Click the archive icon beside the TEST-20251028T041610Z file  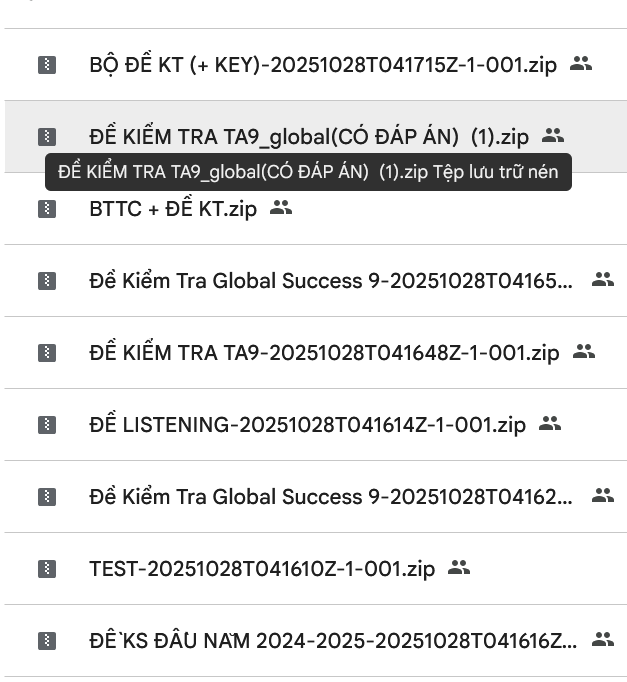click(47, 569)
